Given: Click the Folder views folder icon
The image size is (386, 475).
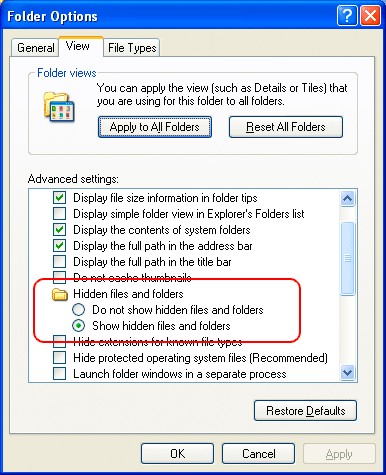Looking at the screenshot, I should coord(59,107).
